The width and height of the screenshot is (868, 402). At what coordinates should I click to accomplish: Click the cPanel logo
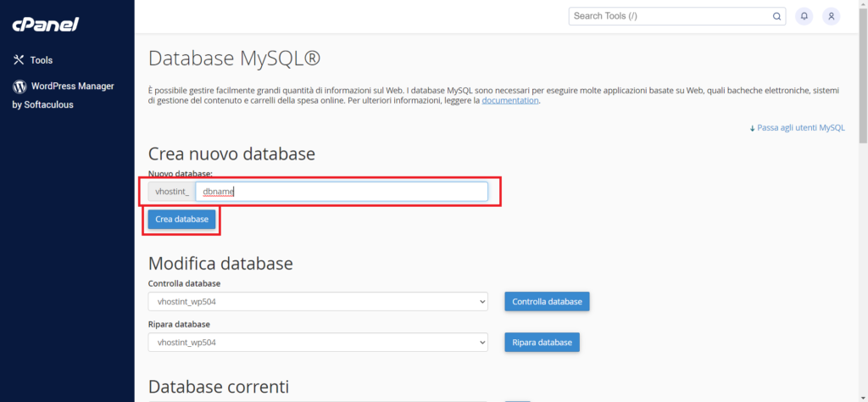pyautogui.click(x=46, y=25)
